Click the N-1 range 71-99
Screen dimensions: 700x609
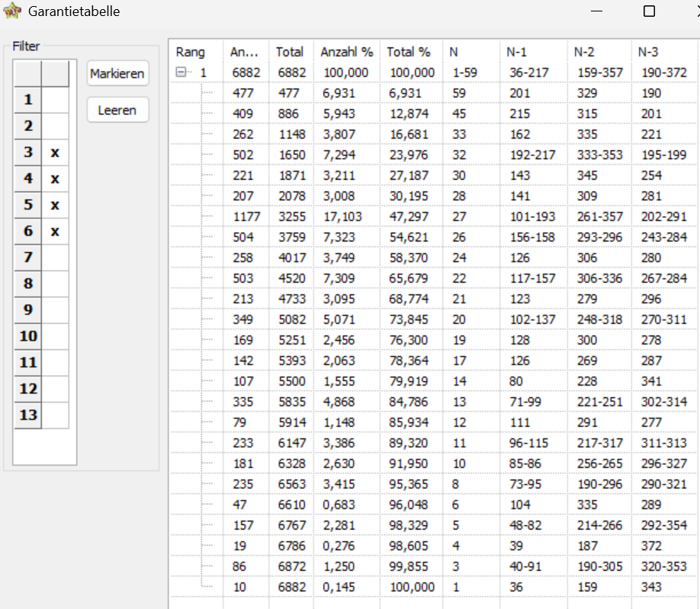coord(525,402)
